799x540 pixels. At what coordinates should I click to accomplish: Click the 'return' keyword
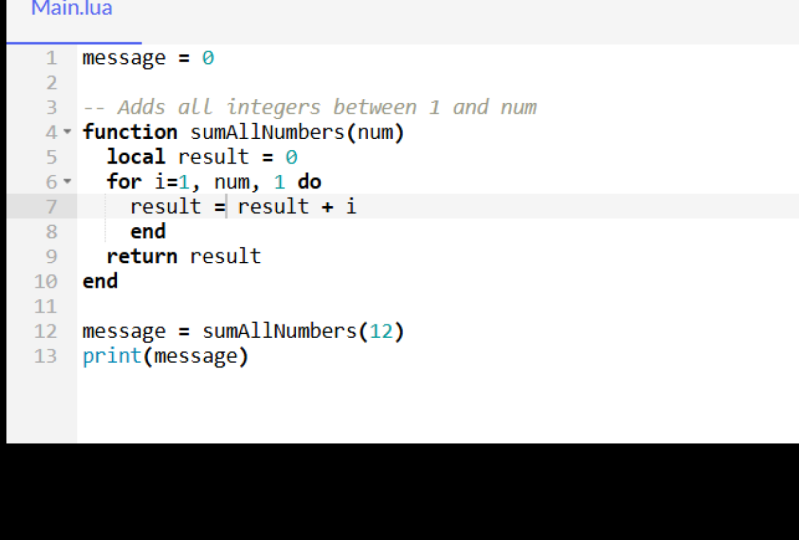pyautogui.click(x=142, y=256)
